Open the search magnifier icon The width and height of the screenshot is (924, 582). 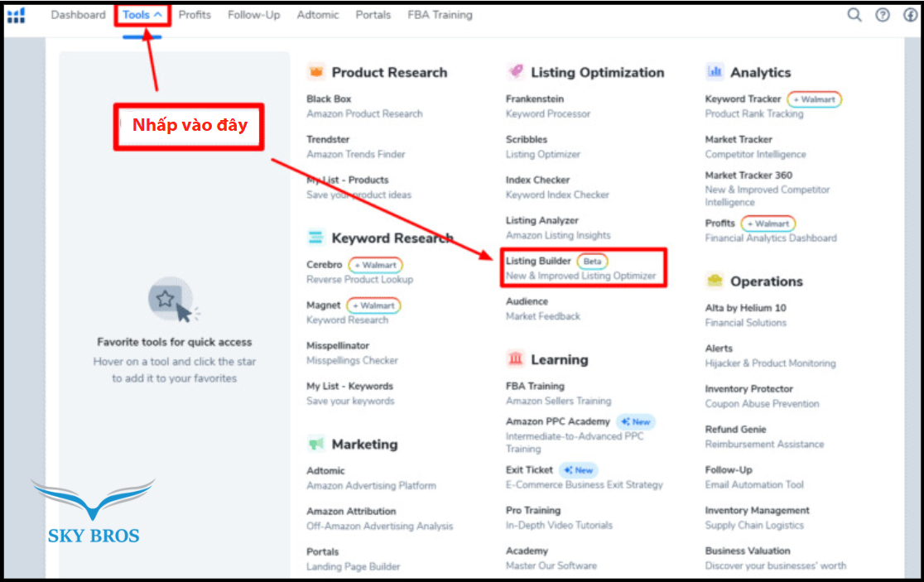[854, 15]
